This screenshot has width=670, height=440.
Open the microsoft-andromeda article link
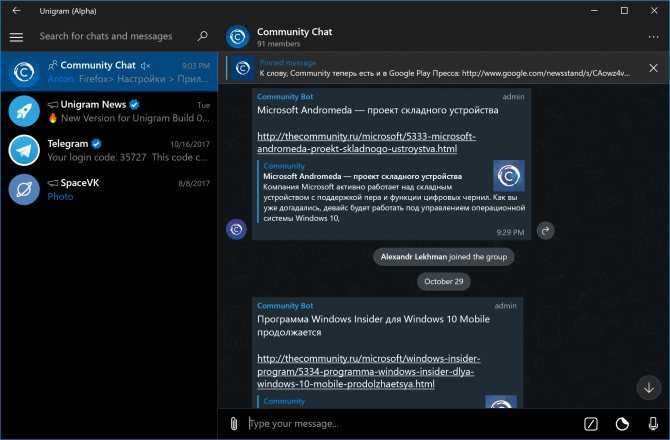pyautogui.click(x=366, y=143)
